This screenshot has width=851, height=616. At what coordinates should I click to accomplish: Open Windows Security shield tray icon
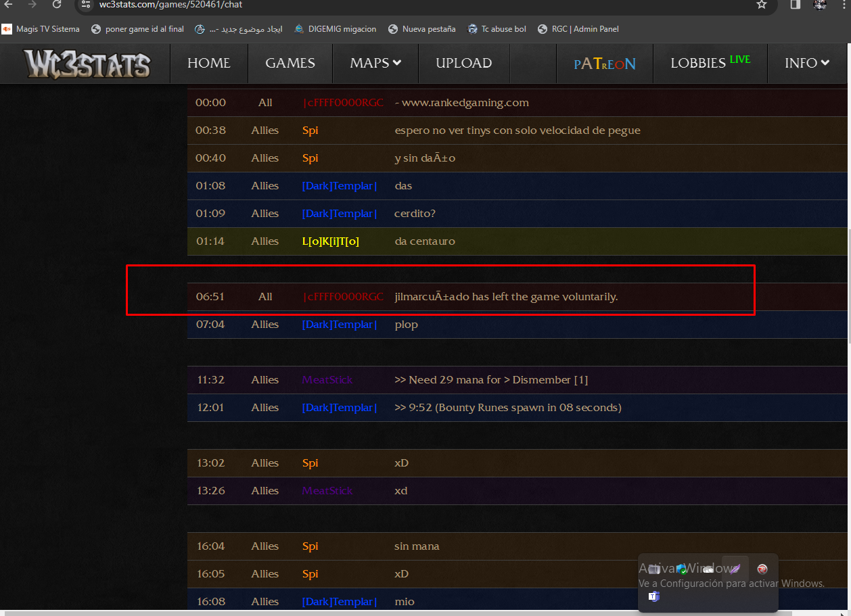pyautogui.click(x=681, y=569)
